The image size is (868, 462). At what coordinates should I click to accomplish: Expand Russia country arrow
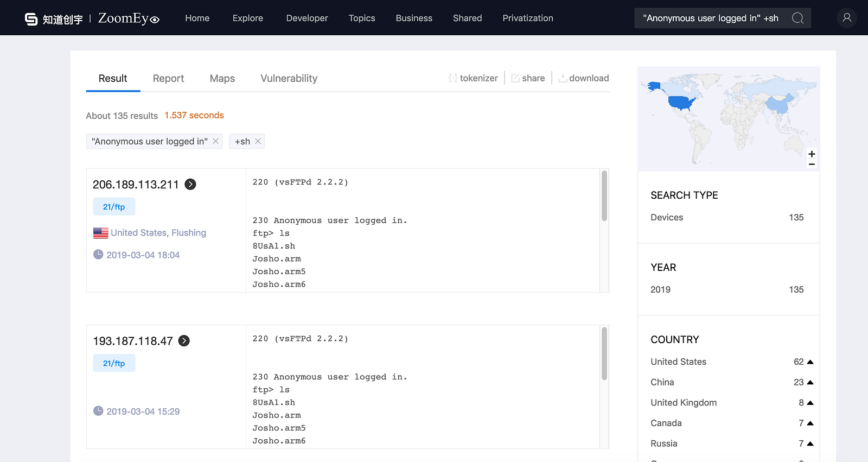point(810,444)
